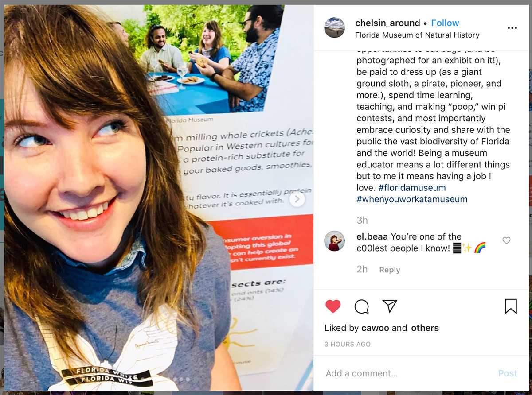View el.beaa's avatar profile

(335, 241)
